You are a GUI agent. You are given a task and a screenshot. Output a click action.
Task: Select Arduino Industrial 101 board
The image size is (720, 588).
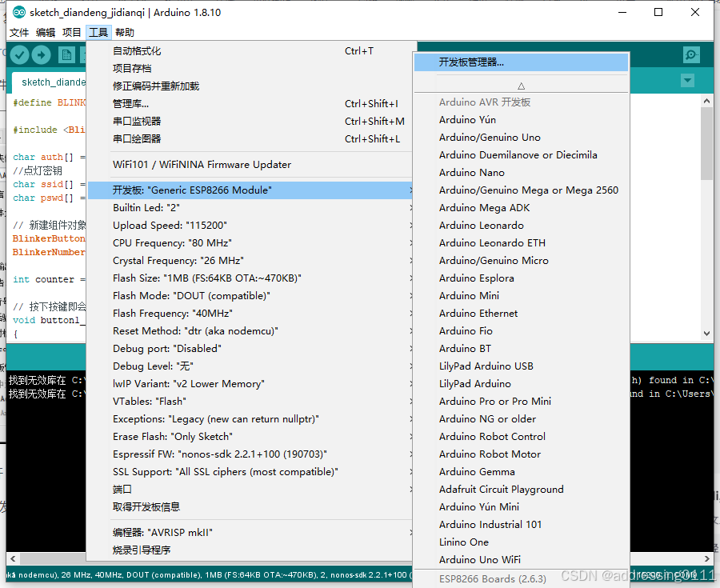click(521, 524)
